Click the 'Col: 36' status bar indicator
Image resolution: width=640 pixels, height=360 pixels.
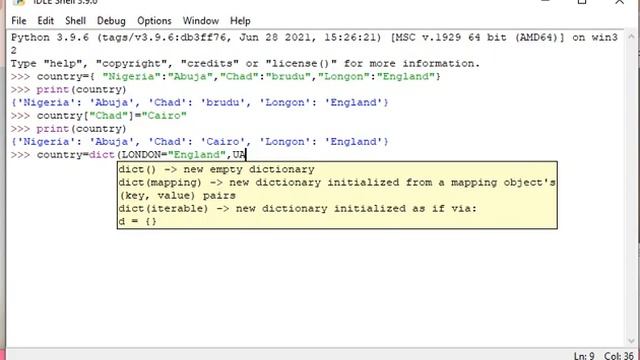[619, 356]
